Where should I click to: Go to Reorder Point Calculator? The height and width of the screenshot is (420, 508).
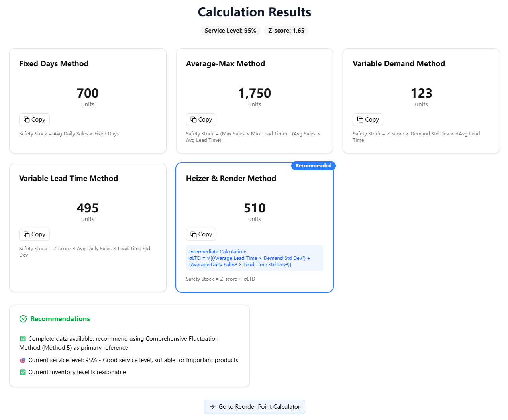point(255,407)
